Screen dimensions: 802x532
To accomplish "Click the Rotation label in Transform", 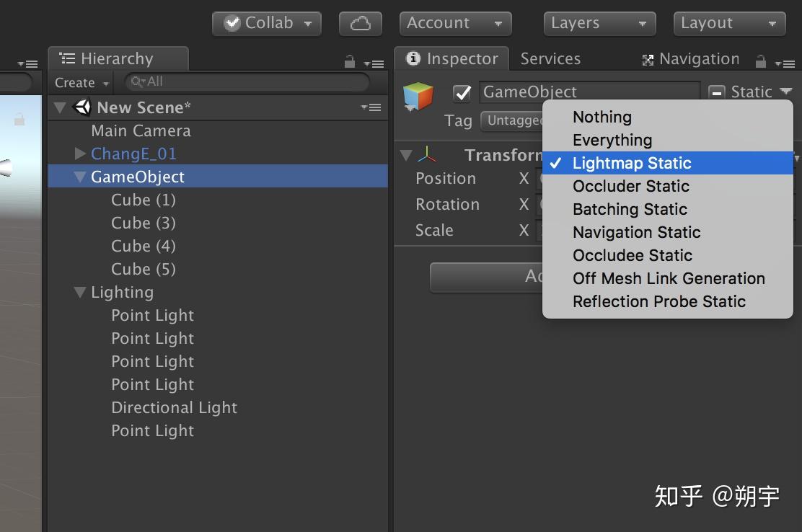I will (x=448, y=205).
